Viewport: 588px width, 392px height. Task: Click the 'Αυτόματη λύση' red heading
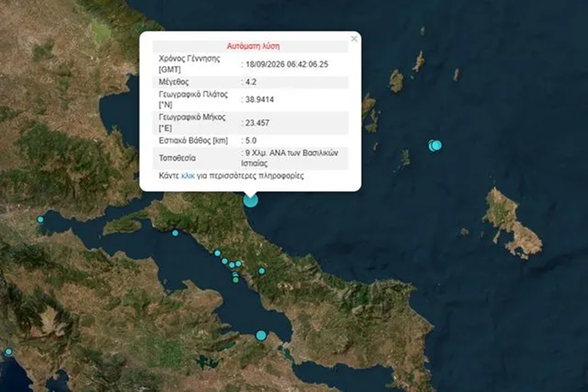[x=253, y=47]
